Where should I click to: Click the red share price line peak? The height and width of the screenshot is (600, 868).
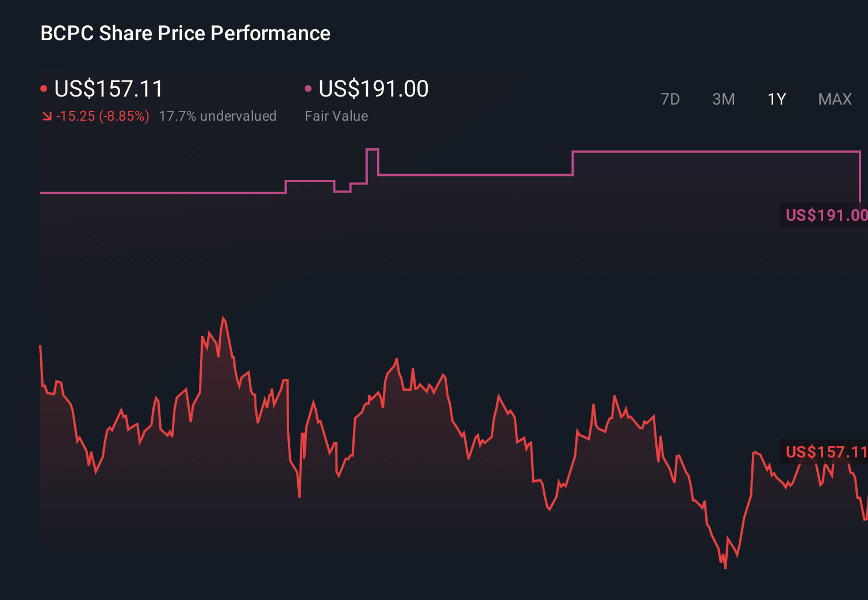click(x=224, y=317)
